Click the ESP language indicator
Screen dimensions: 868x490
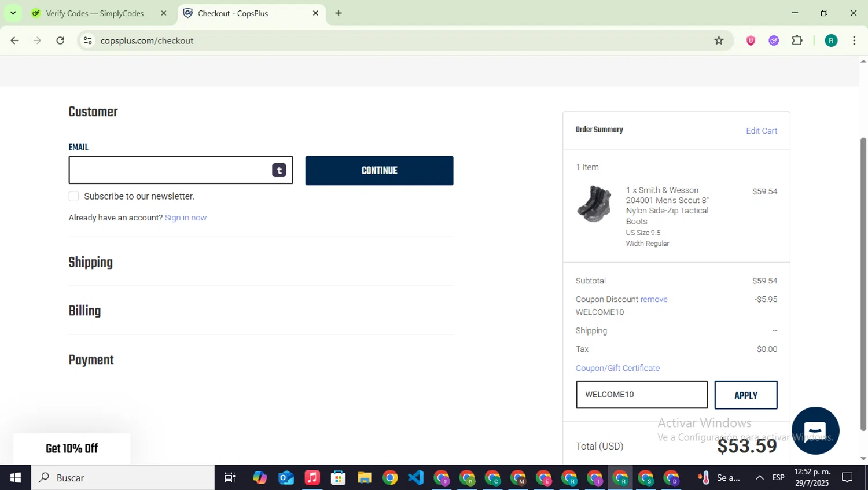778,478
